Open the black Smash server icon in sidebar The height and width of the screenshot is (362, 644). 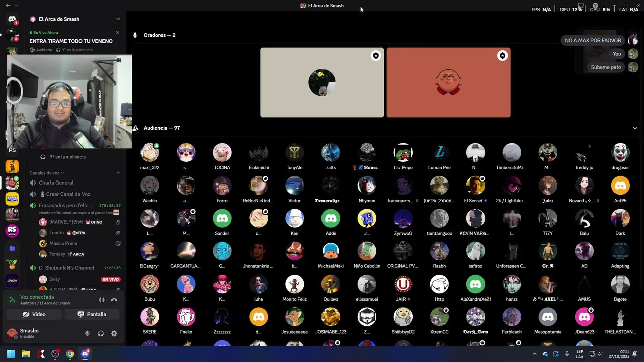click(x=12, y=281)
